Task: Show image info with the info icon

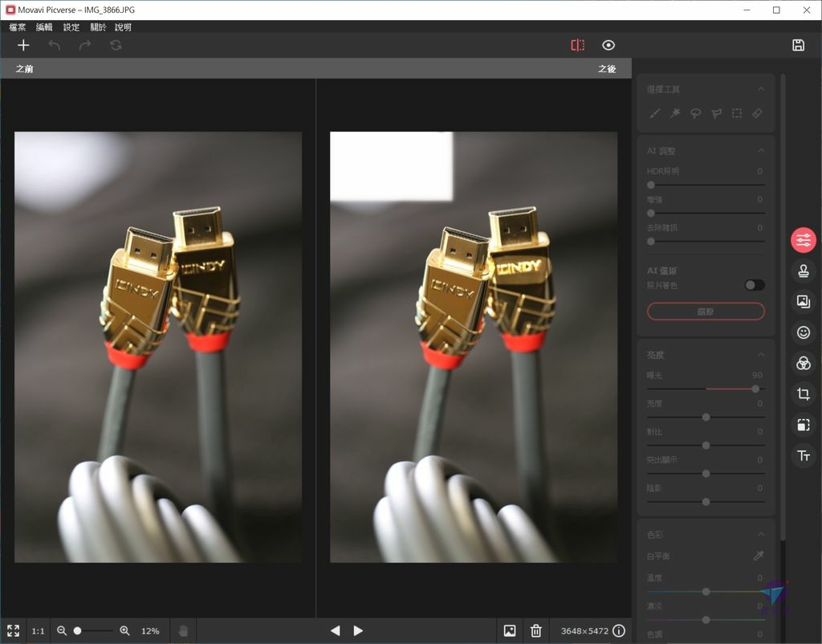Action: tap(619, 631)
